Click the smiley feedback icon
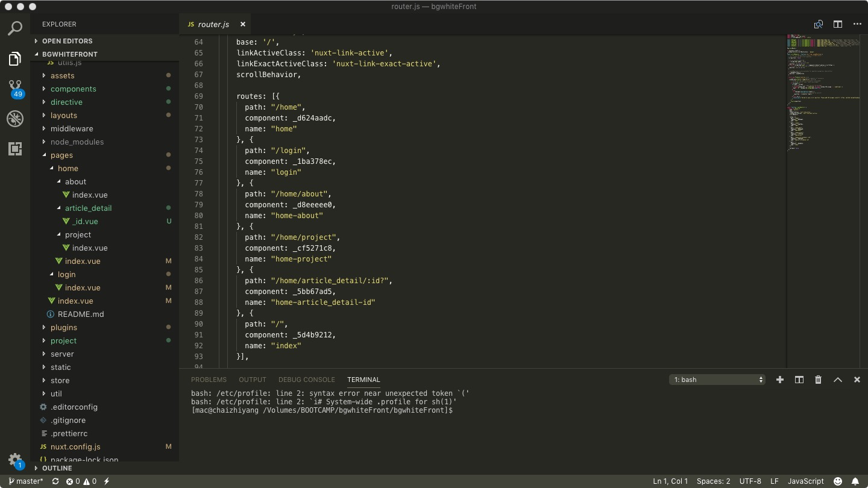 pos(838,481)
